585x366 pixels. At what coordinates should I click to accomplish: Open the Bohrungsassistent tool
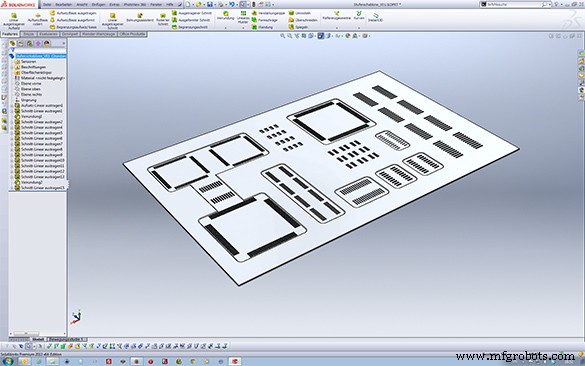coord(140,18)
